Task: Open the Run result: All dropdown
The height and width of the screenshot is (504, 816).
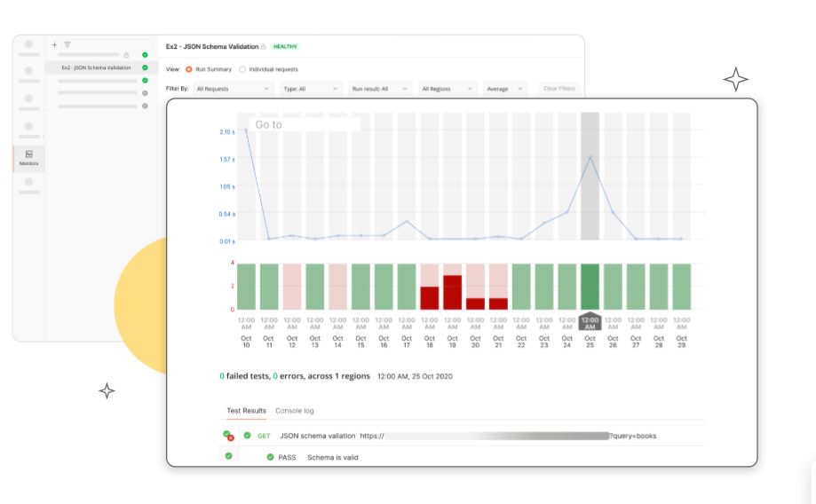Action: (x=380, y=89)
